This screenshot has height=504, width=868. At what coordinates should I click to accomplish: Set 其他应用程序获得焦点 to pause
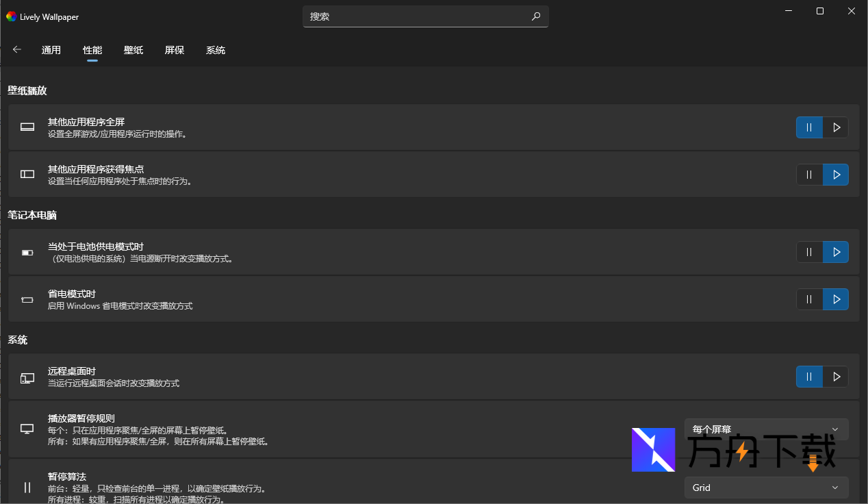[809, 175]
